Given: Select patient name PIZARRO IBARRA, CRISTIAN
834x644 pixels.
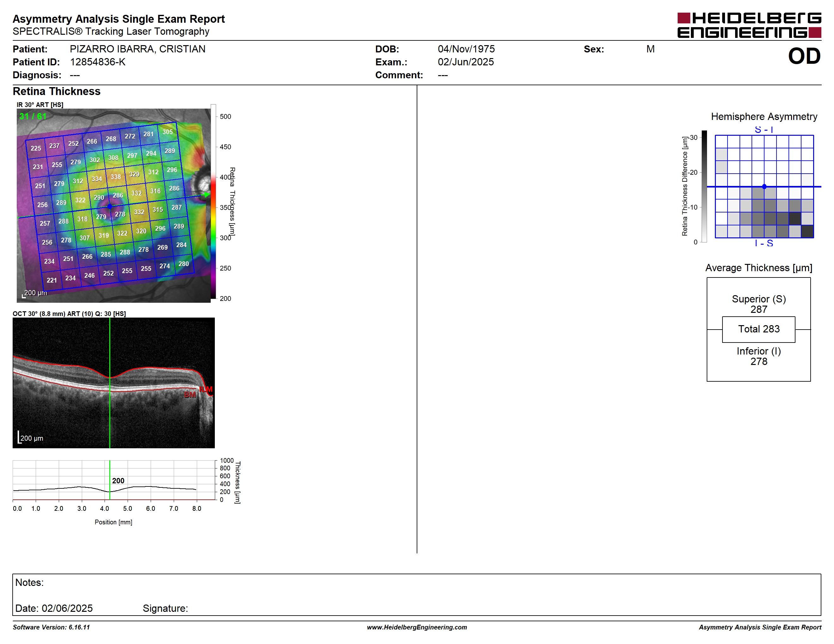Looking at the screenshot, I should (x=137, y=49).
